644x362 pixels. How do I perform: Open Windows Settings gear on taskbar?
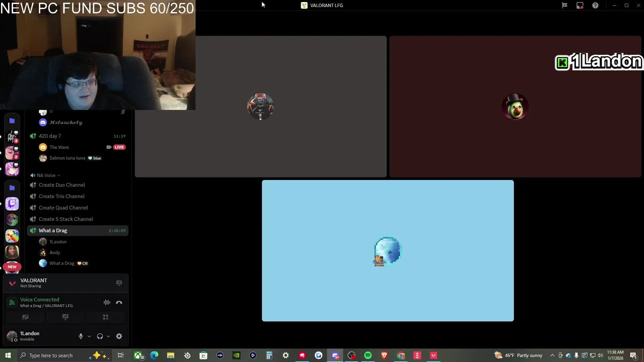click(x=286, y=355)
